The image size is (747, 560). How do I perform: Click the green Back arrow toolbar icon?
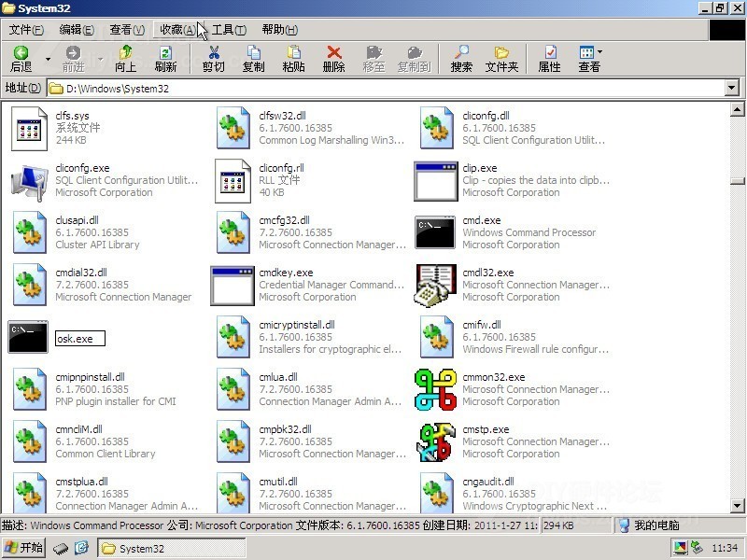21,52
